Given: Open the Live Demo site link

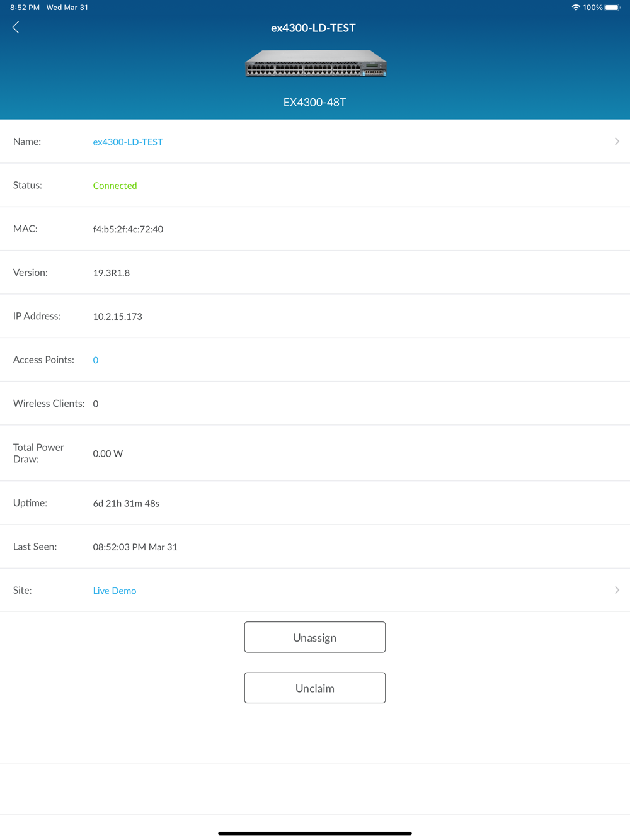Looking at the screenshot, I should [x=115, y=591].
